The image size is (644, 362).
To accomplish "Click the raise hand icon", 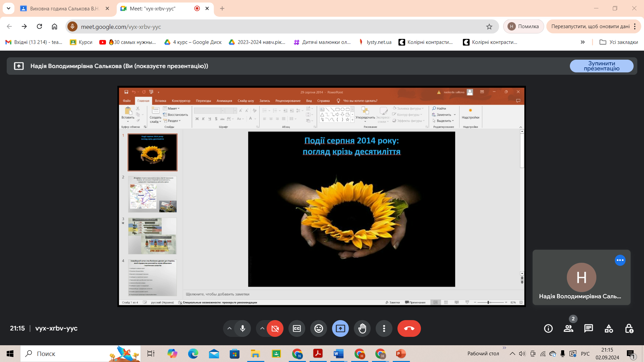I will (x=362, y=328).
